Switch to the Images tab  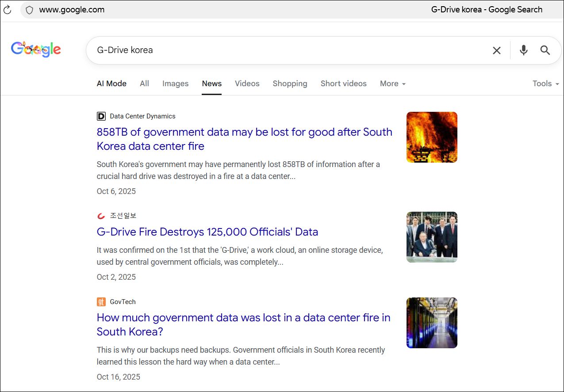(175, 84)
